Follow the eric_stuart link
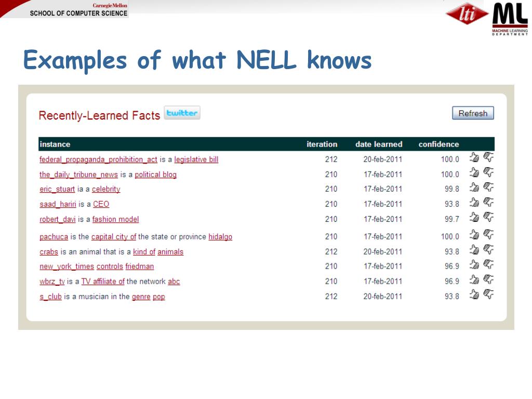This screenshot has width=532, height=399. [57, 189]
